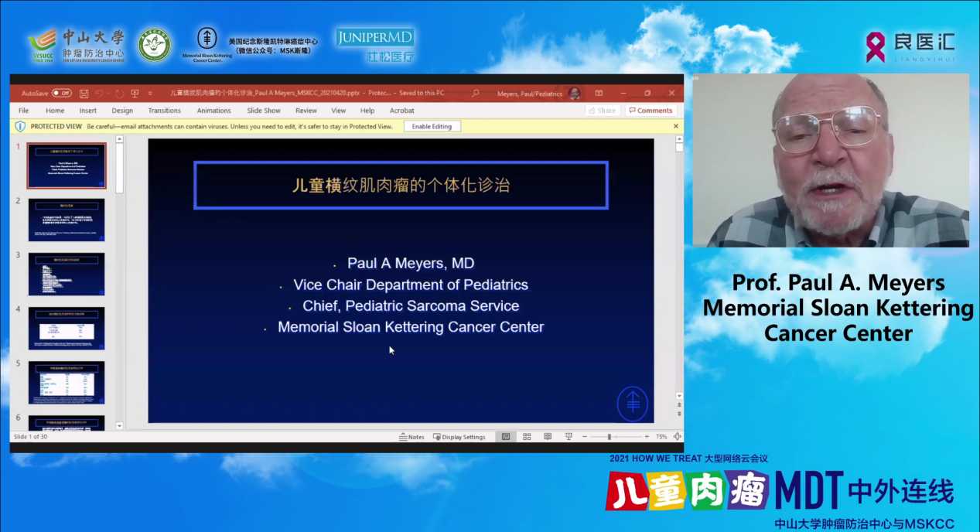
Task: Toggle the Notes pane
Action: tap(411, 437)
